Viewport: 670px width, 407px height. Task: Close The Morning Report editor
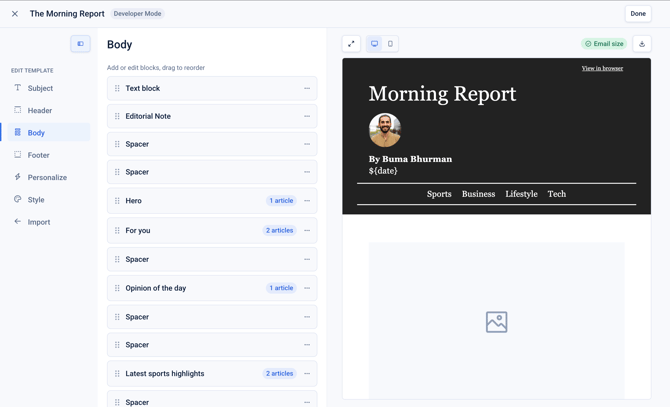[x=15, y=14]
